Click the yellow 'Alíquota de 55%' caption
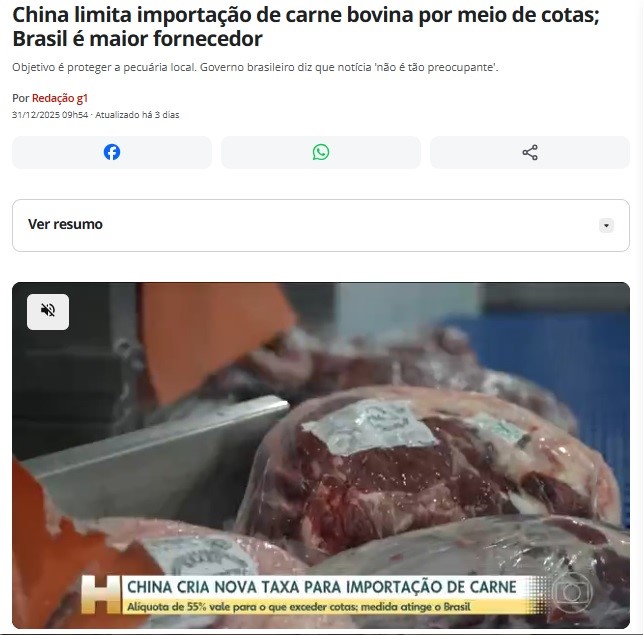The height and width of the screenshot is (635, 644). point(299,607)
